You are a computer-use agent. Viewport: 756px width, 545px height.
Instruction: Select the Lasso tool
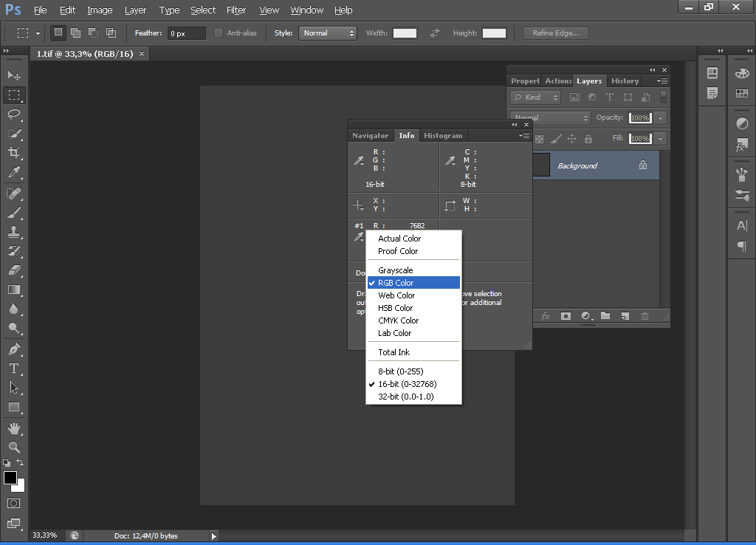[14, 114]
